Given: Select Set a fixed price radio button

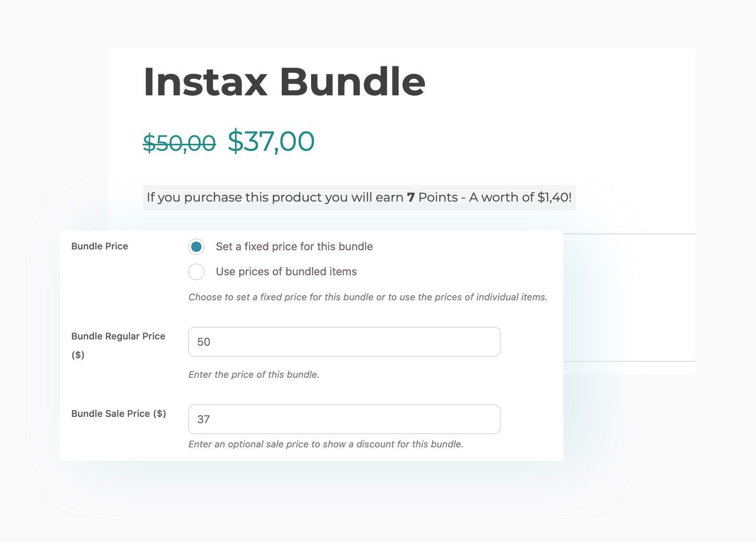Looking at the screenshot, I should coord(196,247).
